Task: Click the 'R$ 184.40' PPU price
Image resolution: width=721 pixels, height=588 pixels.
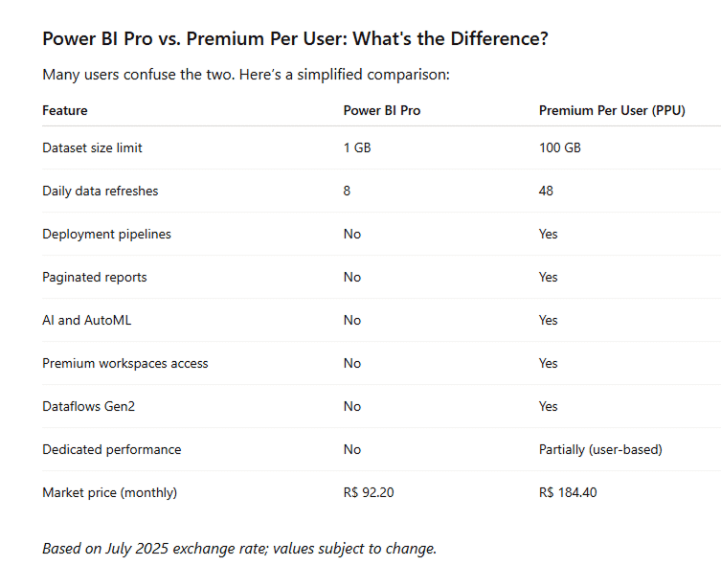Action: 574,492
